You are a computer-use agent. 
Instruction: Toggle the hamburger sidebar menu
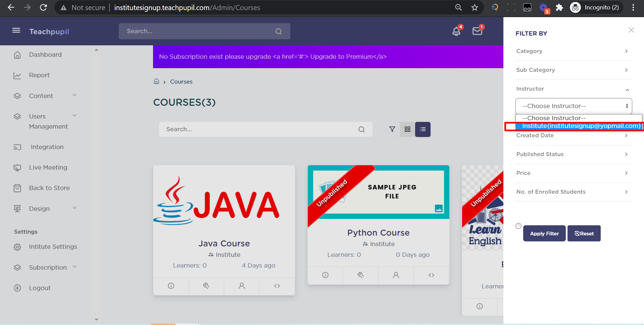(16, 31)
